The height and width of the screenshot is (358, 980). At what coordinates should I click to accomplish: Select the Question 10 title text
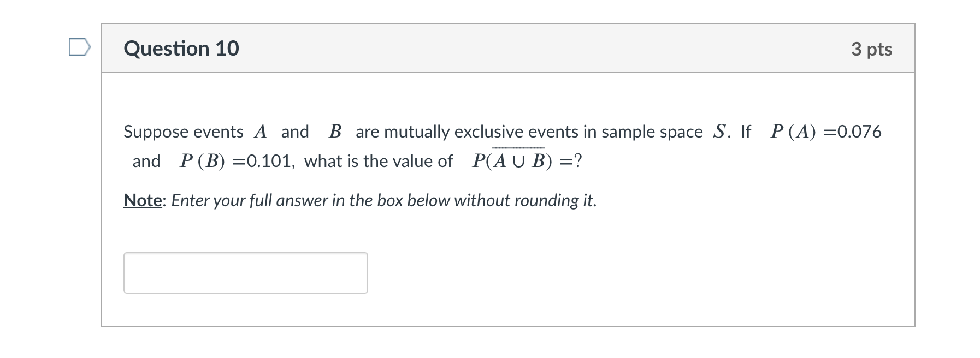coord(182,49)
